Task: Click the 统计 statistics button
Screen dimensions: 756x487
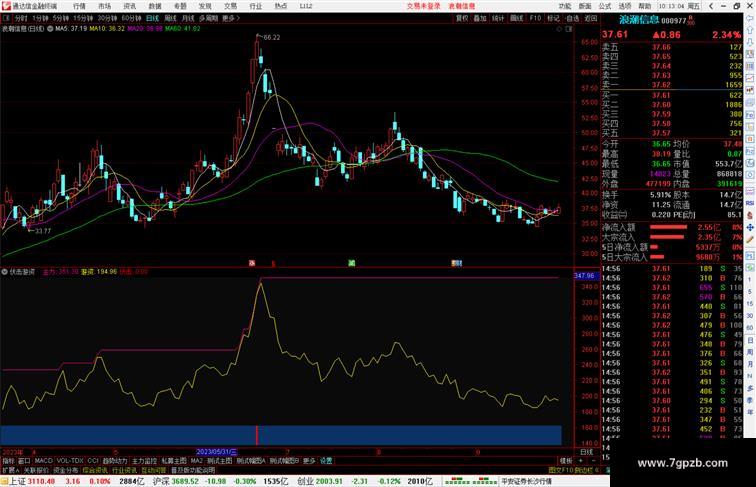Action: pos(498,18)
